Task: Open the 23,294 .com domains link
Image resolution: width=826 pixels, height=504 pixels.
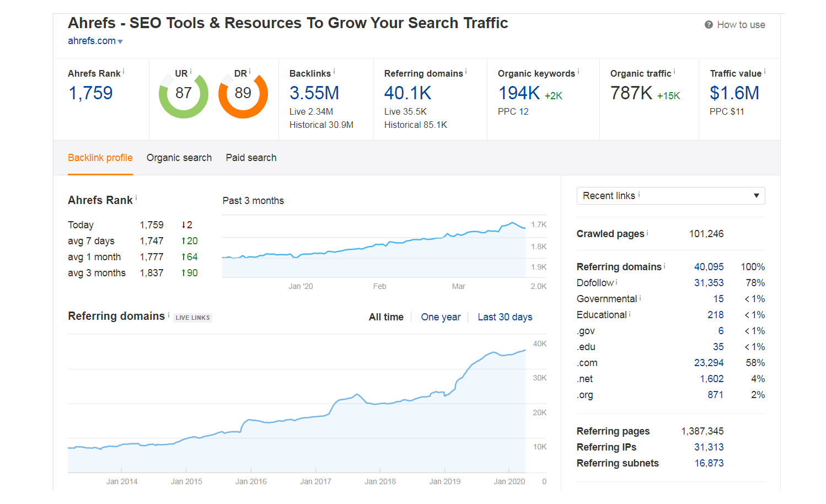Action: 709,363
